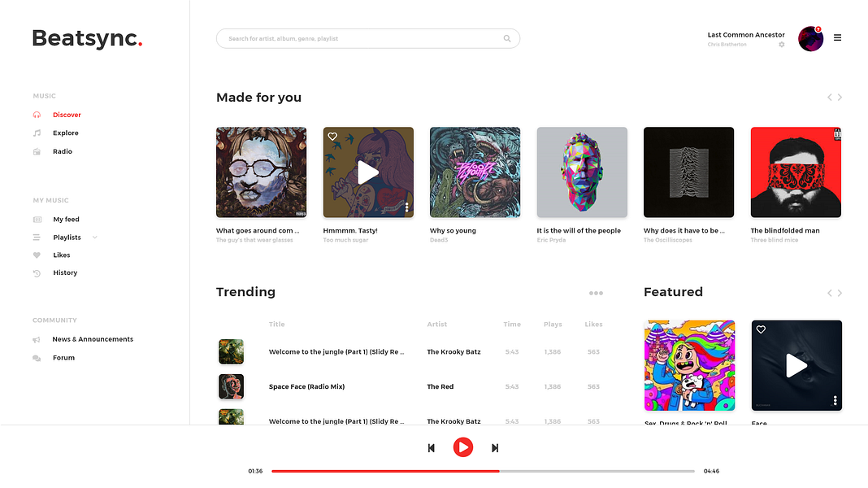Open the hamburger menu
The image size is (868, 488).
(x=837, y=37)
